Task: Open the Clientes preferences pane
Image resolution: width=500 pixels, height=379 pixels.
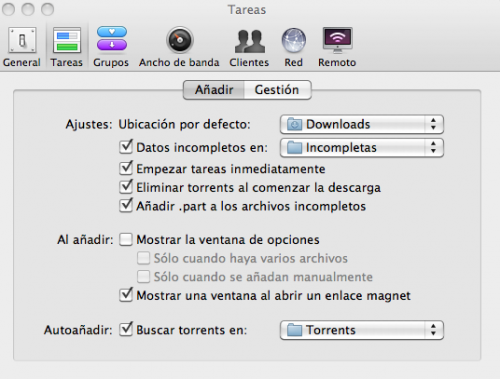Action: [x=249, y=47]
